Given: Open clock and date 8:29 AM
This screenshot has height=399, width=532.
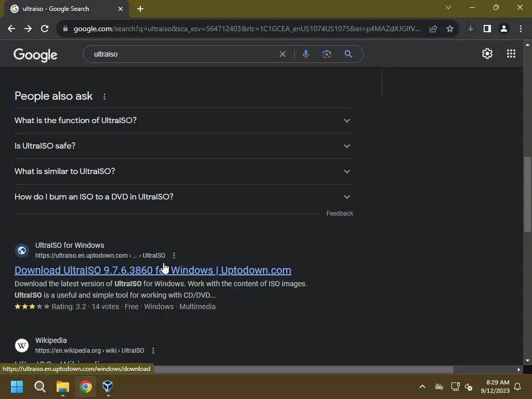Looking at the screenshot, I should [x=495, y=387].
